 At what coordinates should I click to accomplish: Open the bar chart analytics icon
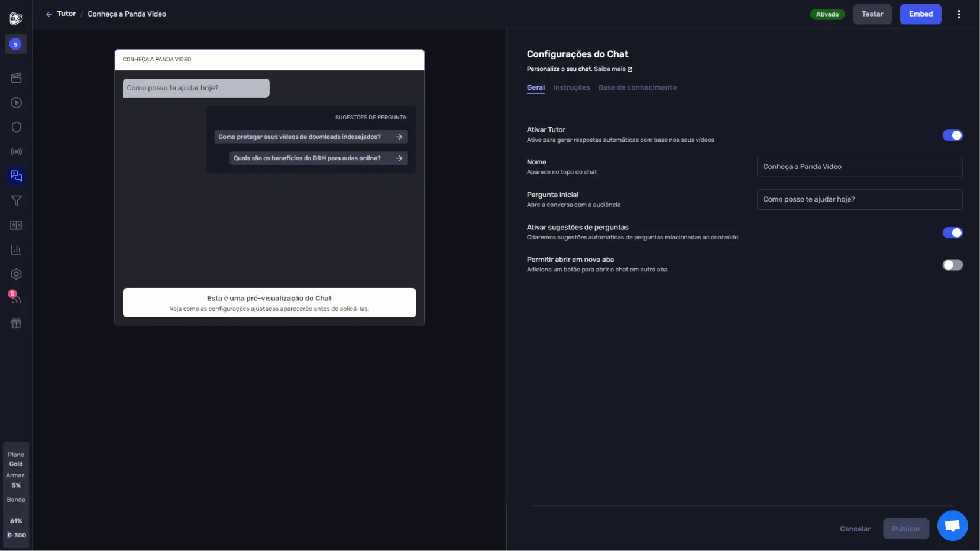(x=16, y=250)
